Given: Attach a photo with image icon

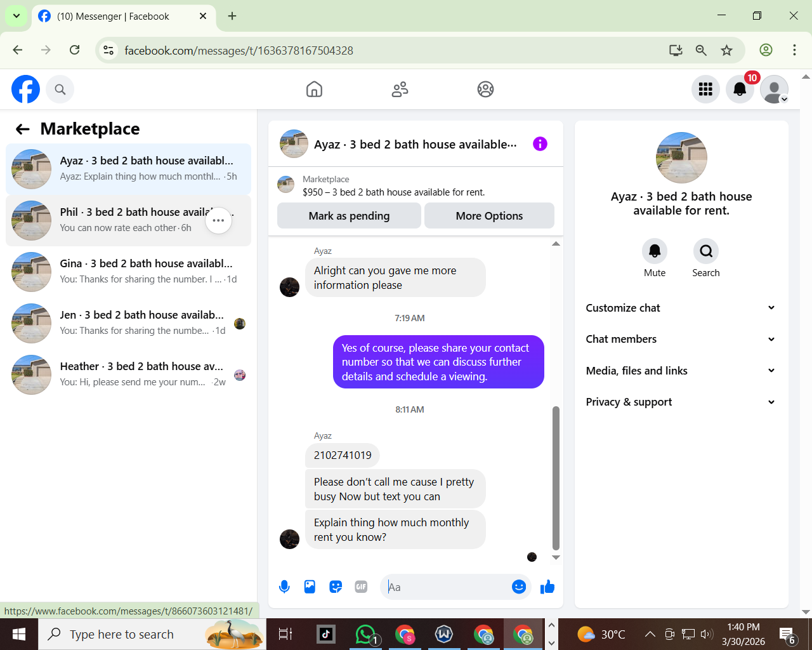Looking at the screenshot, I should [310, 587].
